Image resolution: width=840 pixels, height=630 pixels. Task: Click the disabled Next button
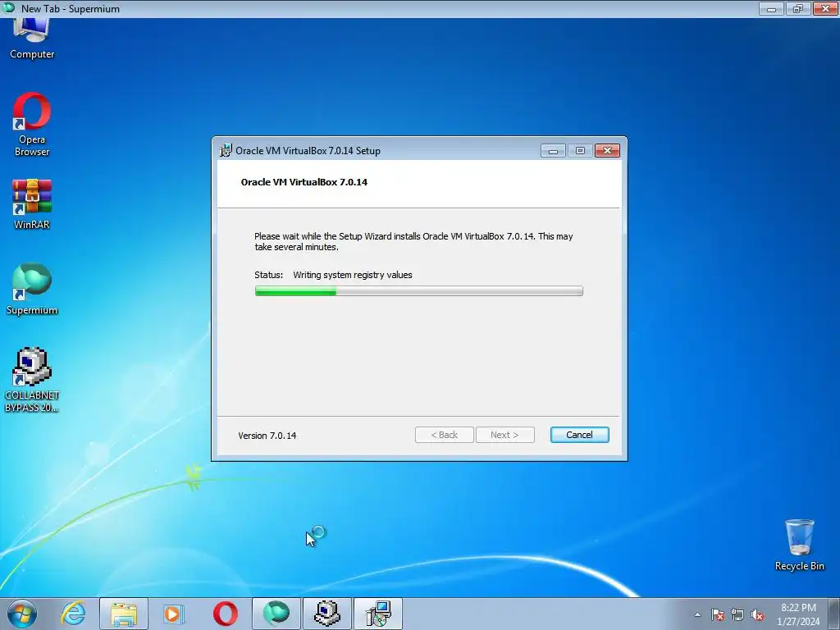coord(504,435)
